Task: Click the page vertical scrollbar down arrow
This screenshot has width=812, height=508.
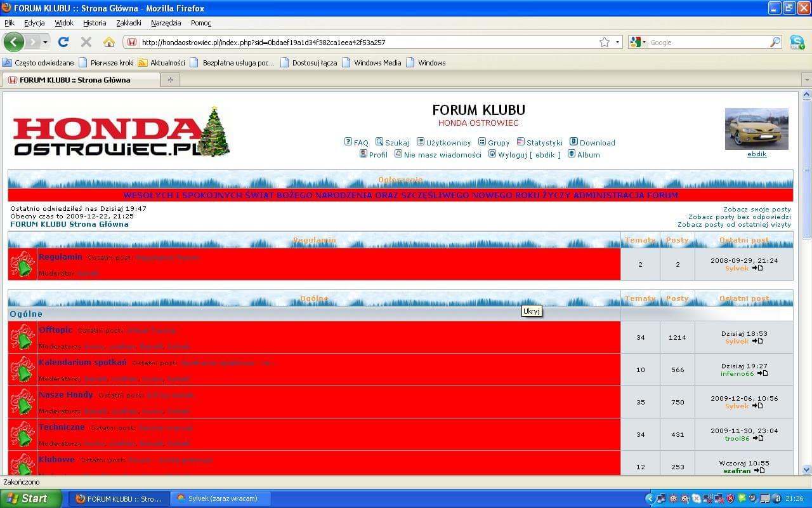Action: 806,469
